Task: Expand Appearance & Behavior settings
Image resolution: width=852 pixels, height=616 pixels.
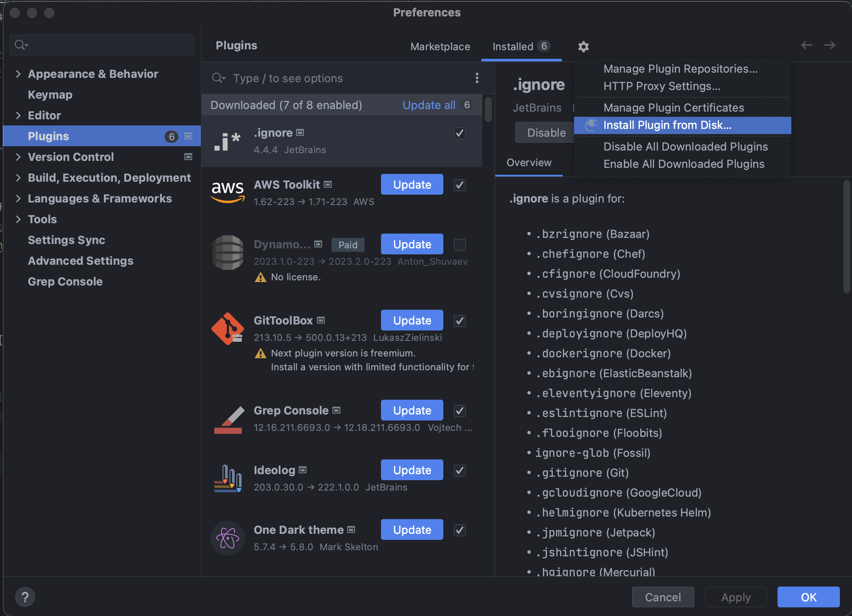Action: click(x=18, y=74)
